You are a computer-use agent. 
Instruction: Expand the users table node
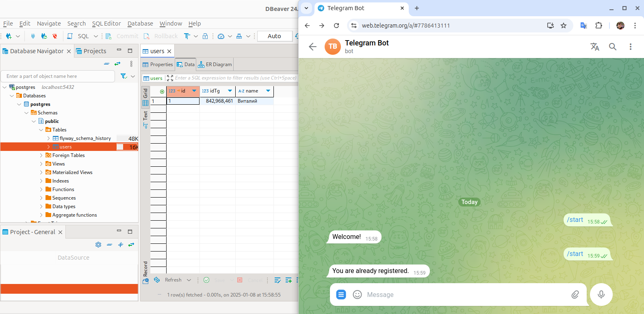coord(48,147)
